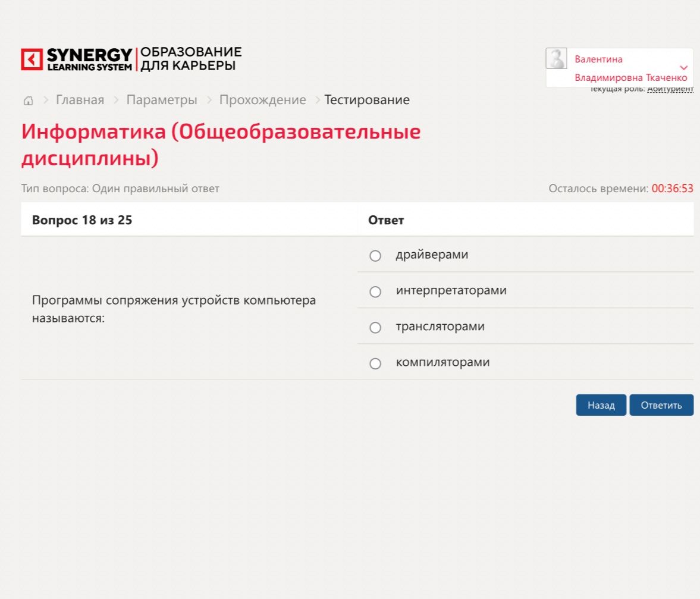Select the answer интерпретаторами
The height and width of the screenshot is (599, 700).
(x=375, y=292)
